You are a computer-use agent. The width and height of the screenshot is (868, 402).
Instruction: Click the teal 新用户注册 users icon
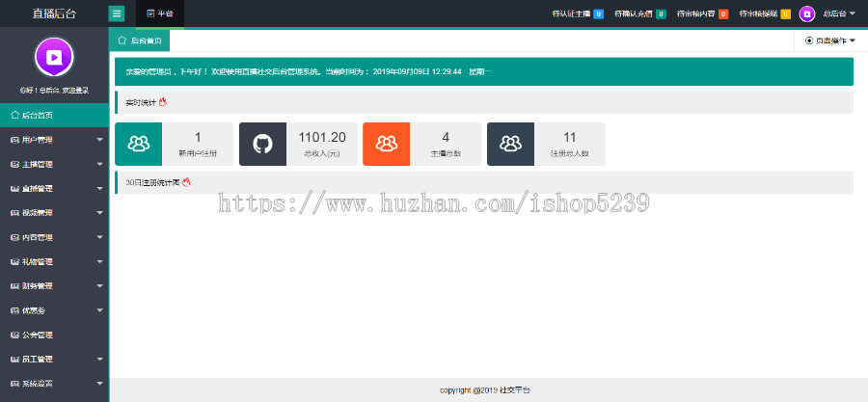[x=138, y=144]
